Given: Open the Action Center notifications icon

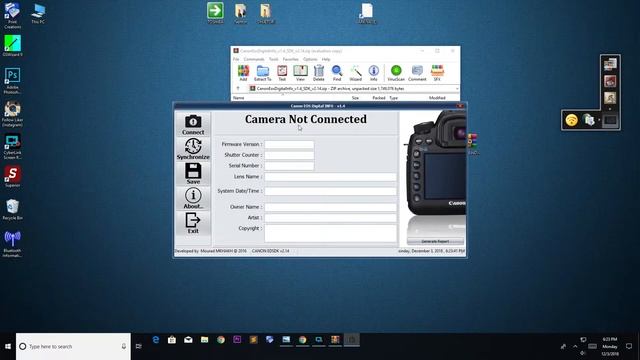Looking at the screenshot, I should click(629, 346).
